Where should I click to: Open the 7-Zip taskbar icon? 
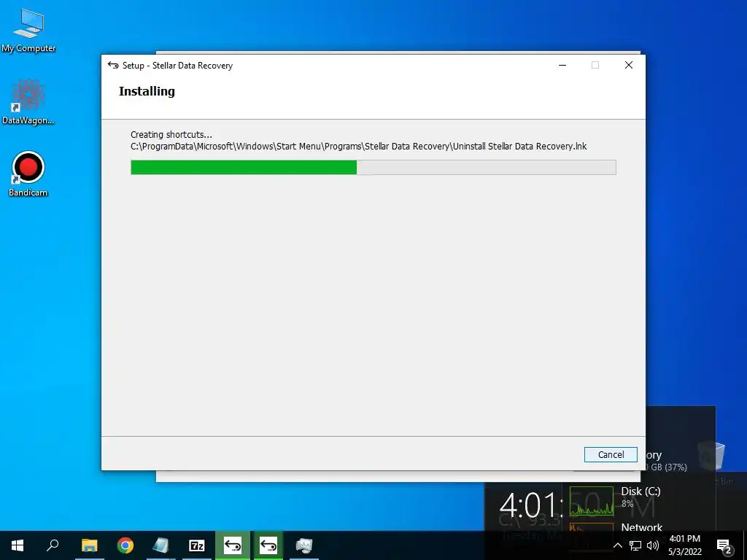tap(196, 545)
